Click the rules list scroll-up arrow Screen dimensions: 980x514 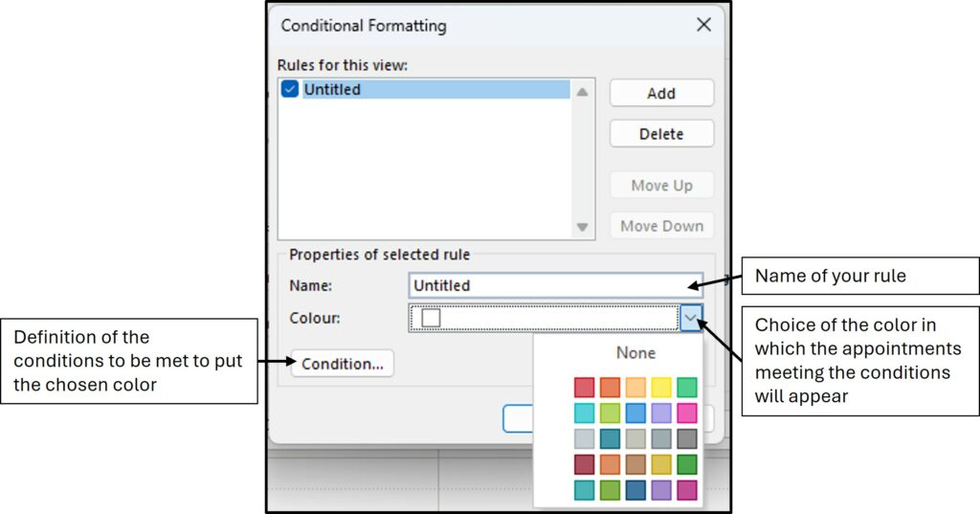coord(582,92)
